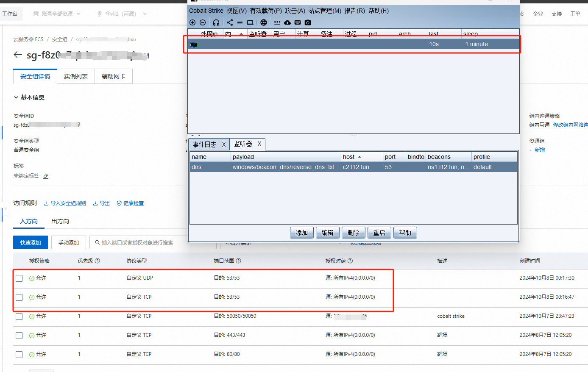Click the pencil icon to edit tags
The width and height of the screenshot is (588, 372).
[x=46, y=176]
